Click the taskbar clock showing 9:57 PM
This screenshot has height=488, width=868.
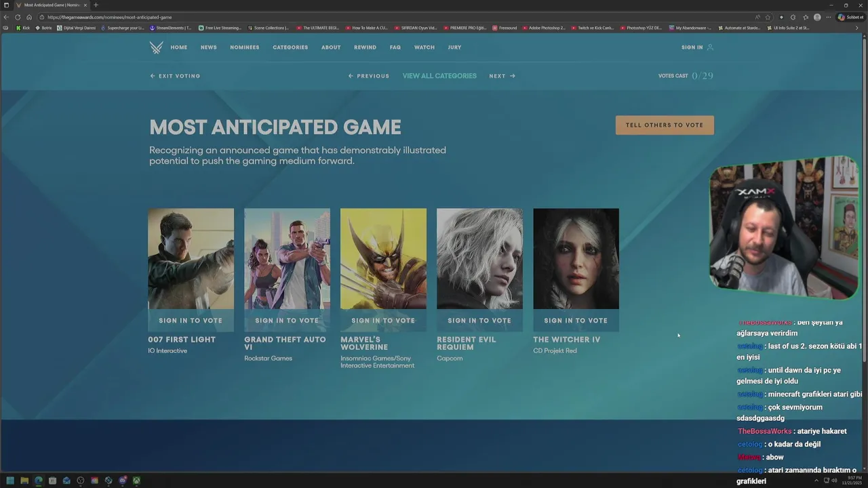(x=850, y=481)
